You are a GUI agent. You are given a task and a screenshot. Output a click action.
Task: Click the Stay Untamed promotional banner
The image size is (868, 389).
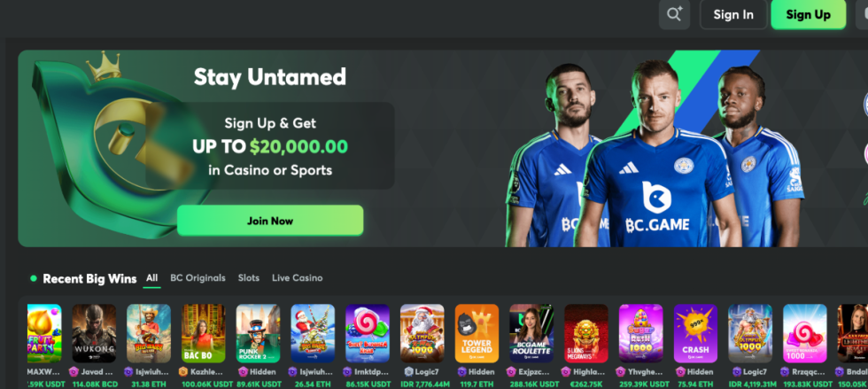point(443,149)
